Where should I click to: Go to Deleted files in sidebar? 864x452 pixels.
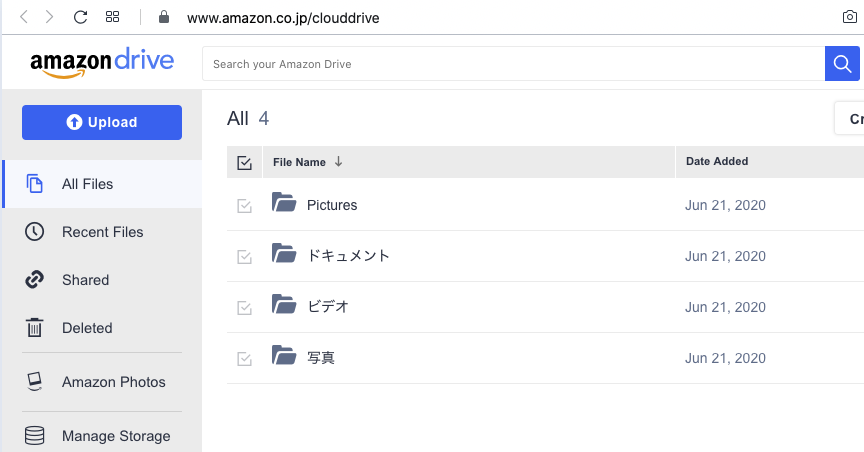tap(87, 328)
